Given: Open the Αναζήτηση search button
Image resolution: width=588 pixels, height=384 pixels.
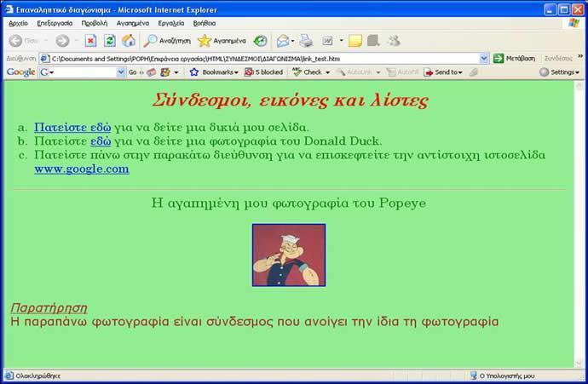Looking at the screenshot, I should point(167,41).
